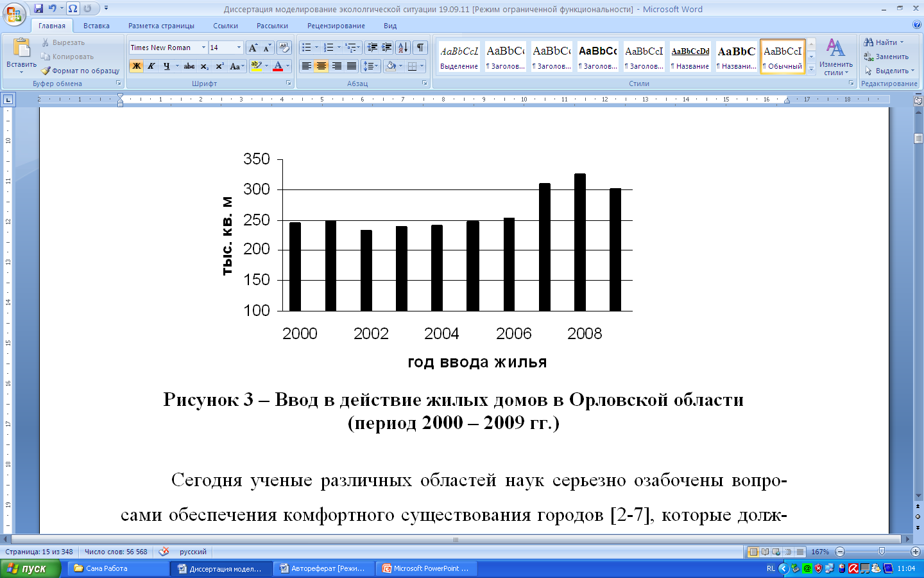This screenshot has height=578, width=924.
Task: Expand the styles gallery More arrow
Action: (x=811, y=68)
